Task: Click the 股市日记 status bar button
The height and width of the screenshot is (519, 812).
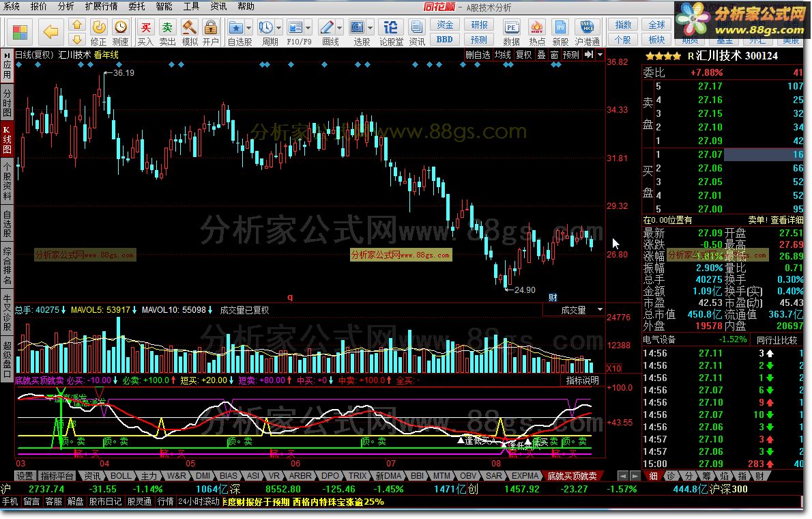Action: (105, 501)
